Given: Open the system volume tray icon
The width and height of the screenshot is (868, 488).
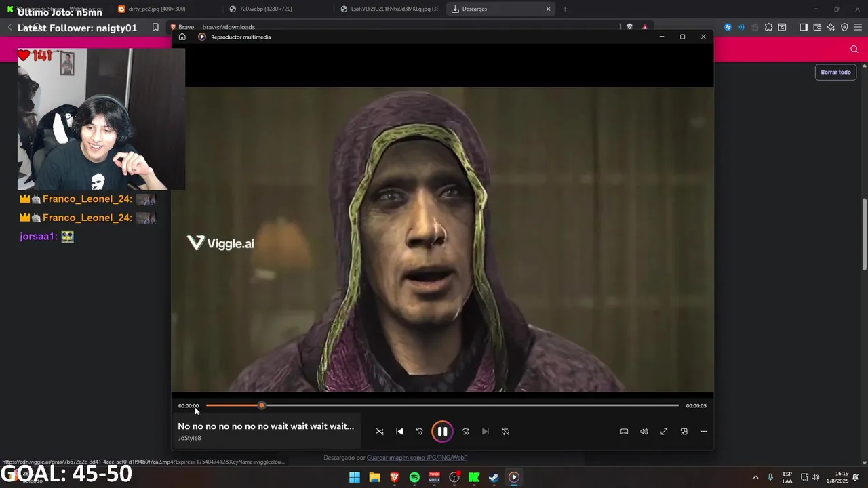Looking at the screenshot, I should tap(815, 477).
